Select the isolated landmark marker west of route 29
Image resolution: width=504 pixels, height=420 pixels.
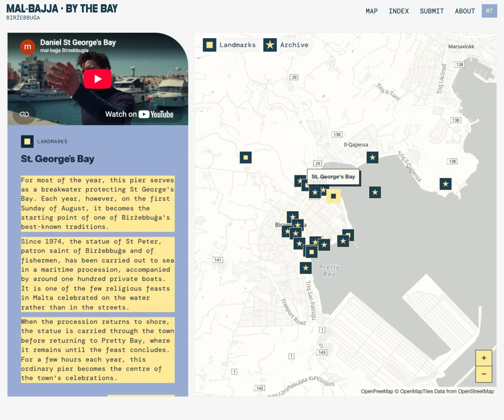pyautogui.click(x=245, y=157)
